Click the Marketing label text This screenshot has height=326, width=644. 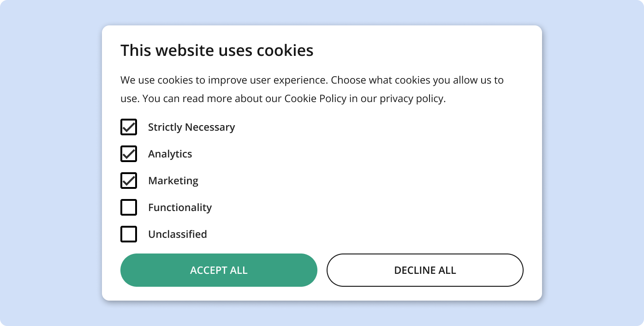[173, 181]
